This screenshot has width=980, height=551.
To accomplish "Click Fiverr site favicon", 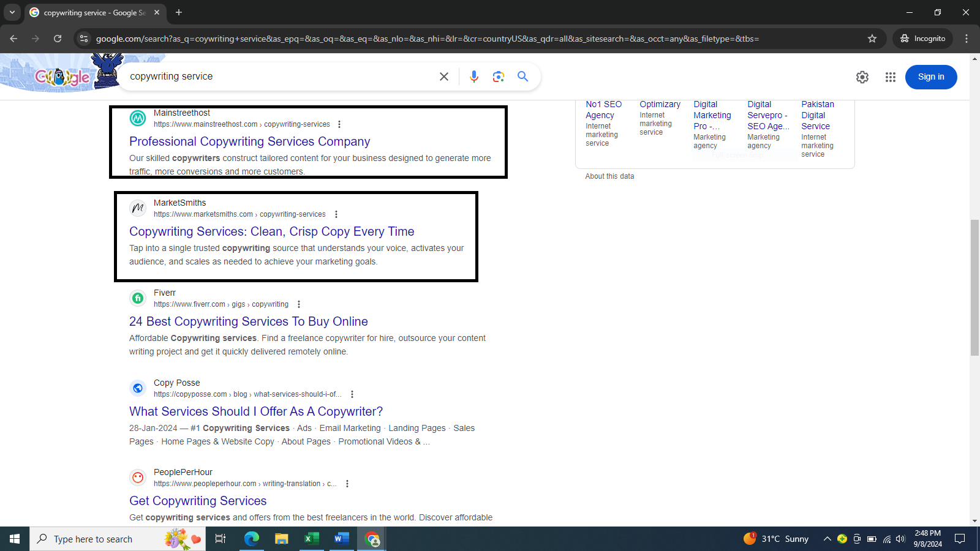I will click(138, 298).
